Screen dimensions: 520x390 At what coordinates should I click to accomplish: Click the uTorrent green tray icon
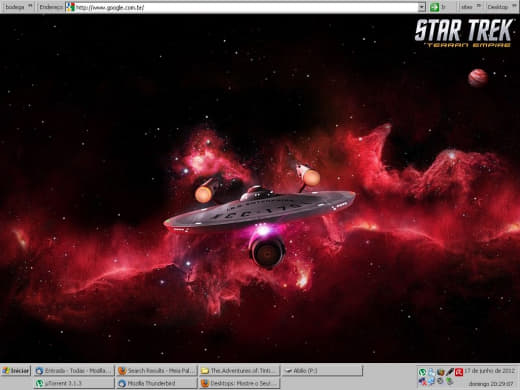pos(423,372)
